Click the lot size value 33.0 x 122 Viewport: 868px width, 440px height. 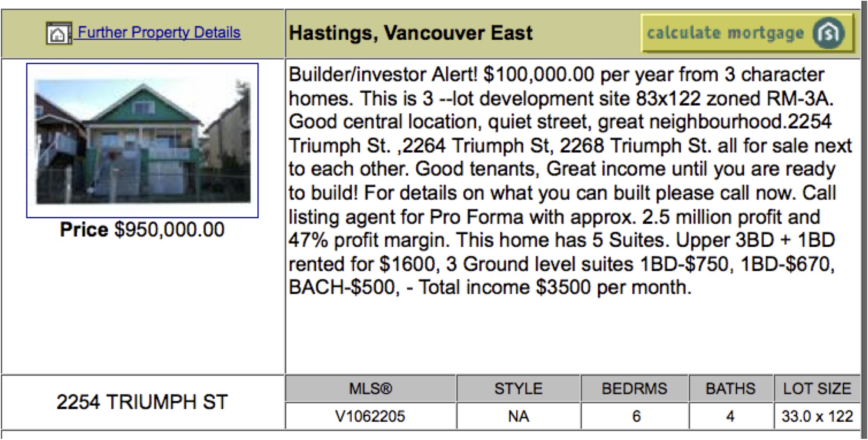click(817, 416)
